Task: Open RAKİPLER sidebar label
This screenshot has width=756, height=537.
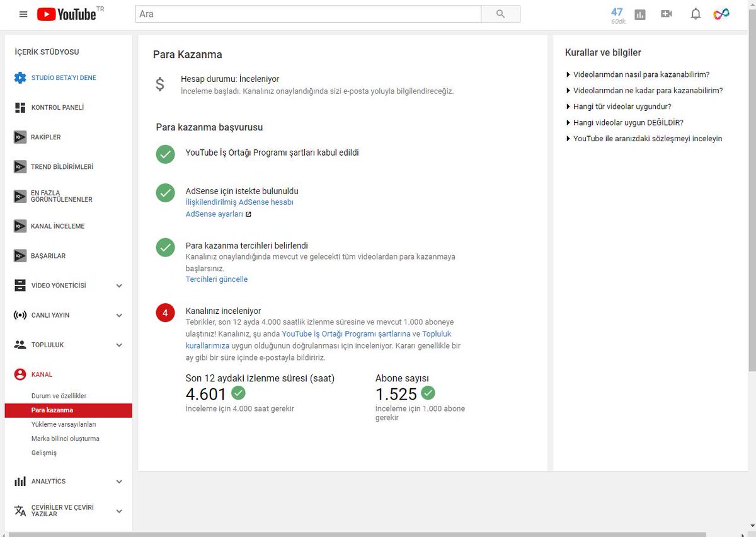Action: pos(46,137)
